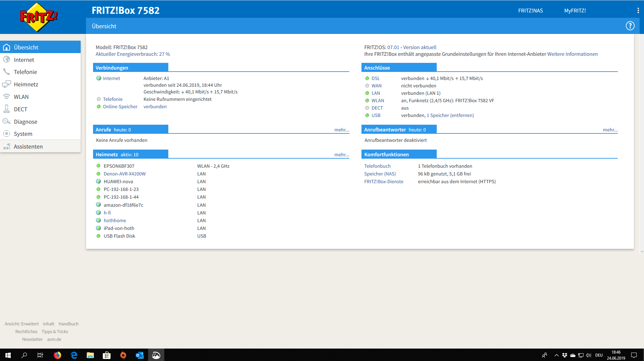Open FRITZ!NAS from the header
644x361 pixels.
point(530,10)
